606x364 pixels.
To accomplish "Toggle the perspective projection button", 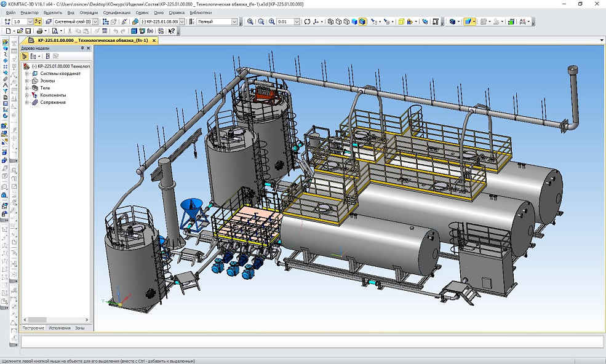I will click(x=401, y=22).
